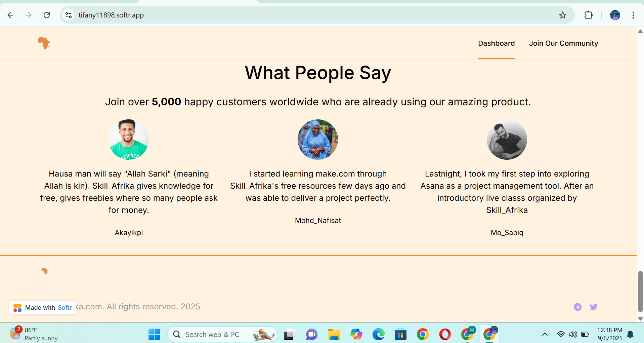Click Akayikpi's profile photo
This screenshot has height=343, width=644.
click(x=129, y=140)
